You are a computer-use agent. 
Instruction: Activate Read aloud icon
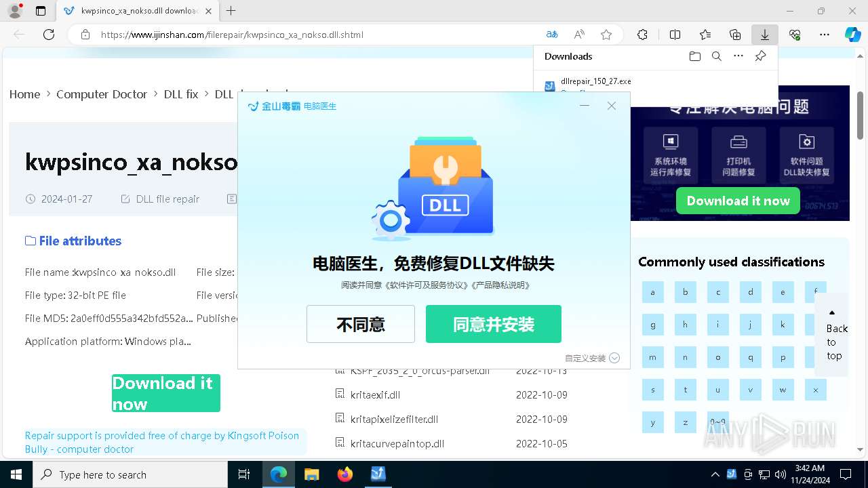(579, 35)
